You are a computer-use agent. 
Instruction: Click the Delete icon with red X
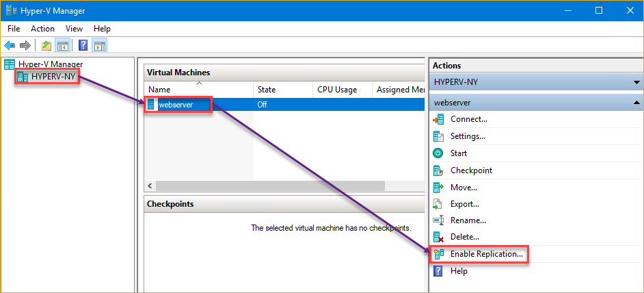(x=438, y=237)
